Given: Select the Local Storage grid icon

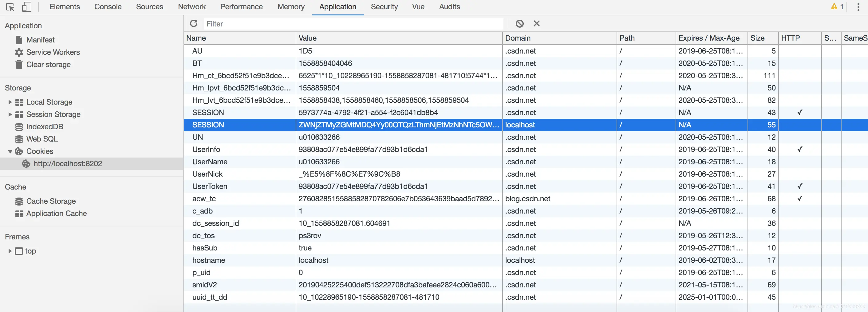Looking at the screenshot, I should click(x=19, y=102).
